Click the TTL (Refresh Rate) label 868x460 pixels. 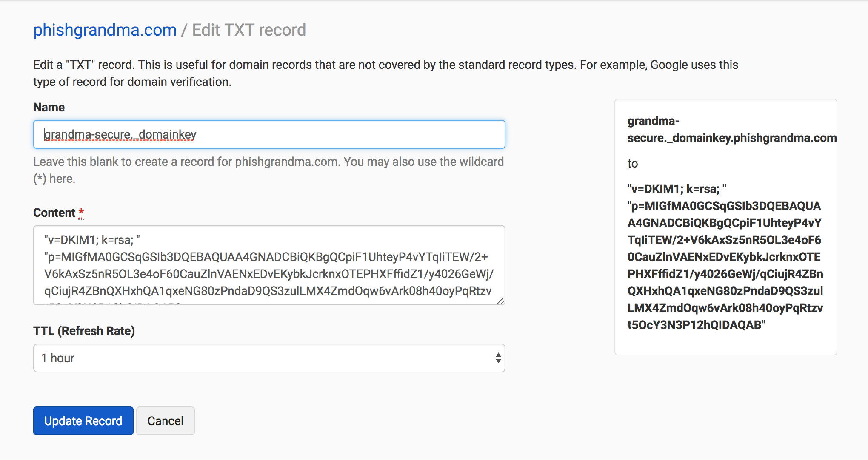tap(84, 331)
